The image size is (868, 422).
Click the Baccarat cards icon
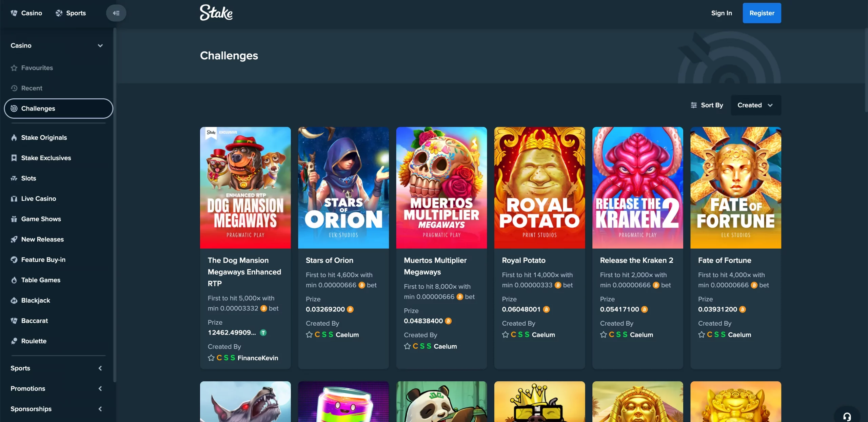click(x=14, y=321)
